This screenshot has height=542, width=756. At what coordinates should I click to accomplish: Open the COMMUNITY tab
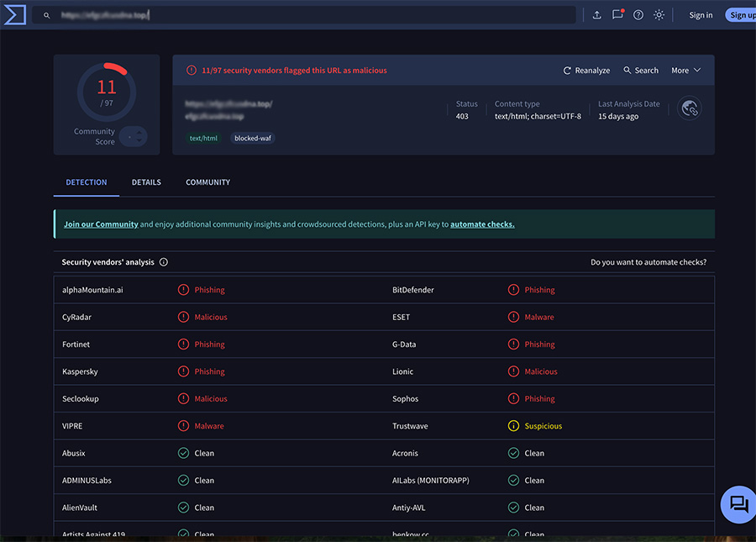[x=207, y=182]
